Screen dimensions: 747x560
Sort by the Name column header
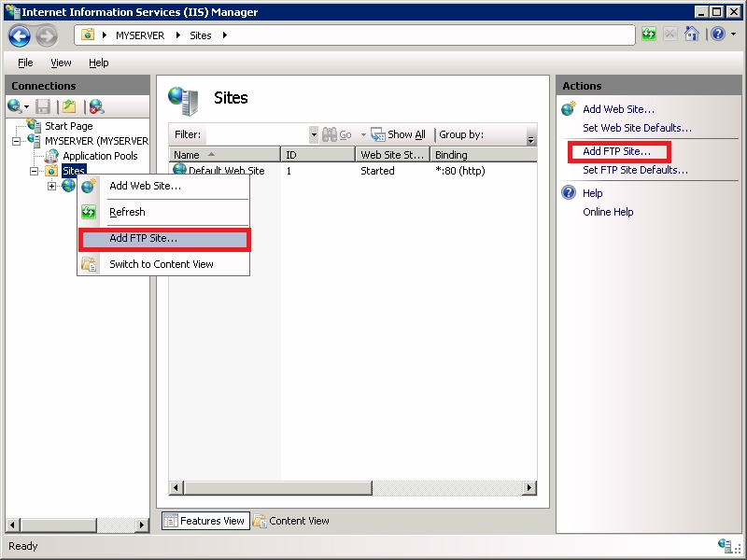(225, 155)
